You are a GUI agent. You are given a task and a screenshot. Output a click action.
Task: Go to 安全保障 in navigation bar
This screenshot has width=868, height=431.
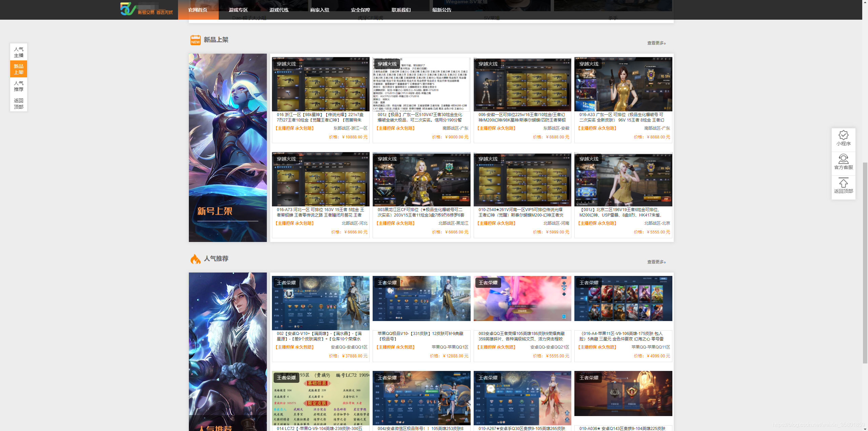(360, 10)
